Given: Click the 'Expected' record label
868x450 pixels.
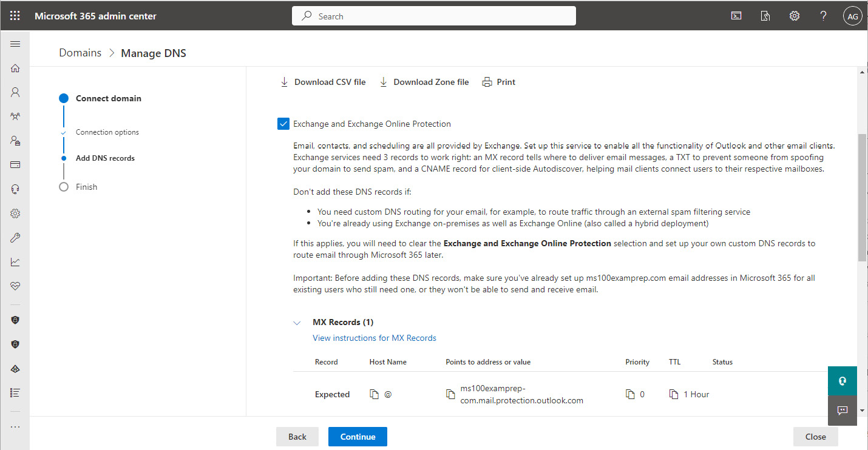Looking at the screenshot, I should (332, 394).
